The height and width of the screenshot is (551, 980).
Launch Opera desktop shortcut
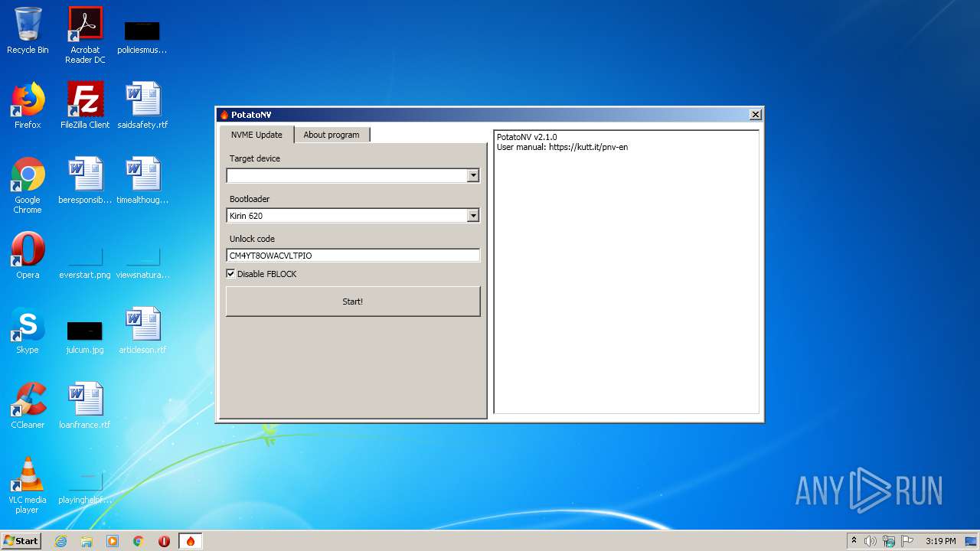[28, 256]
